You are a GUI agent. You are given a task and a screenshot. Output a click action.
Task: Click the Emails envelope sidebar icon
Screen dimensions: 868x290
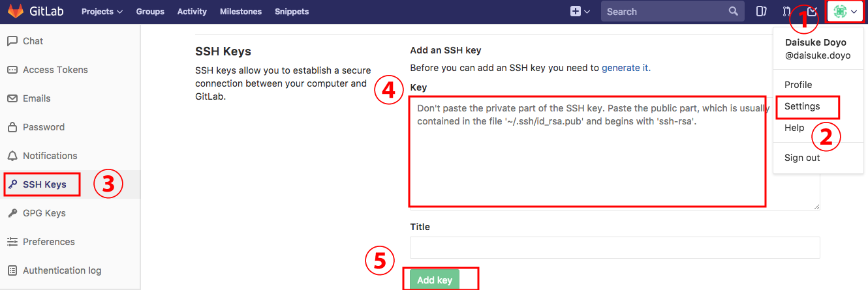pos(12,98)
